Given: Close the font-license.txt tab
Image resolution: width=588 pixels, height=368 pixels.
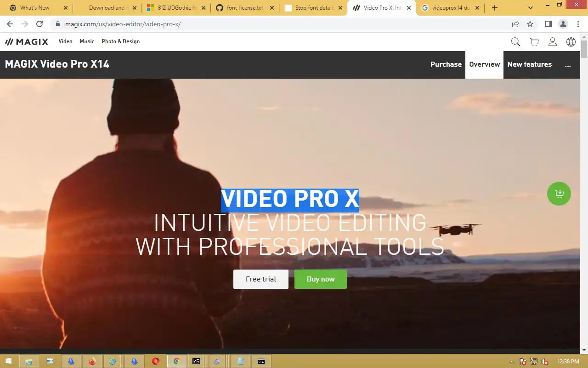Looking at the screenshot, I should [x=271, y=8].
